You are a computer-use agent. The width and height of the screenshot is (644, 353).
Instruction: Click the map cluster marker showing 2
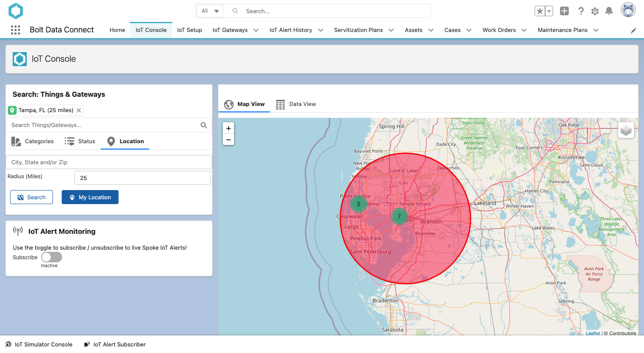click(x=359, y=204)
